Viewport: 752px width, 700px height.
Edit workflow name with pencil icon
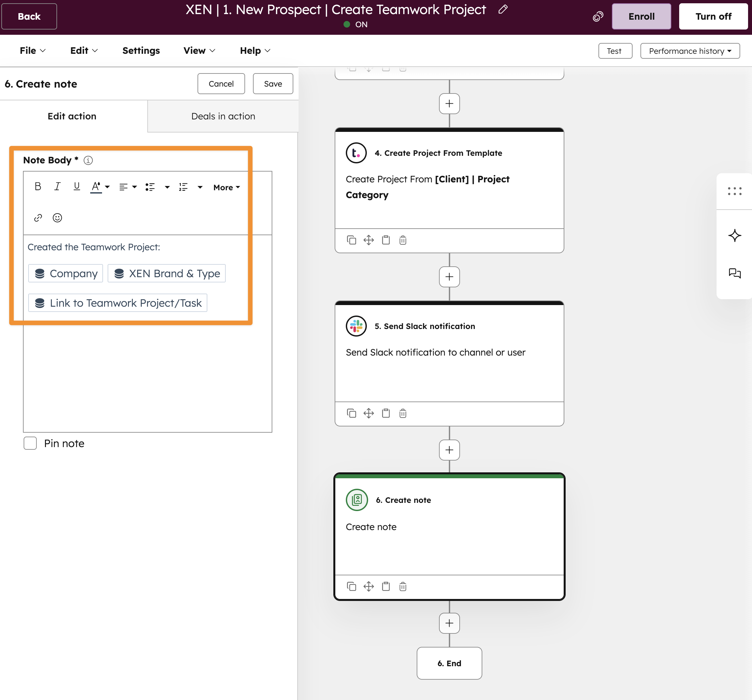click(x=503, y=10)
